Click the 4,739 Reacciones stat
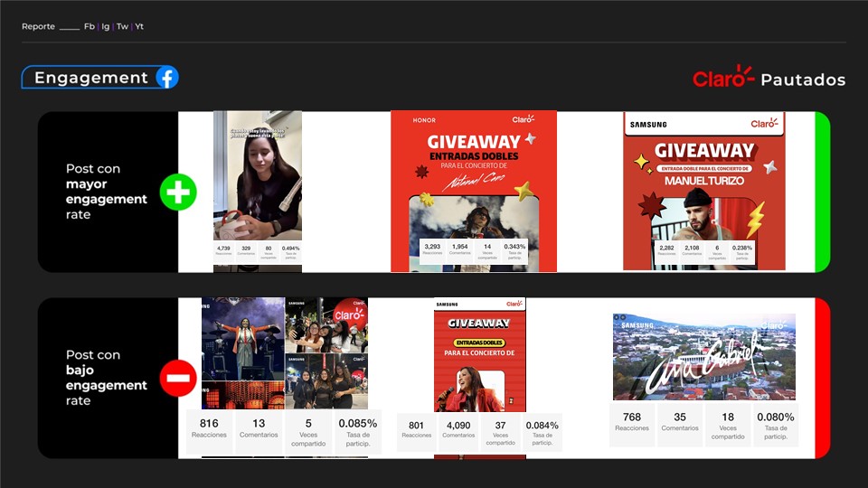Image resolution: width=868 pixels, height=488 pixels. pos(223,251)
